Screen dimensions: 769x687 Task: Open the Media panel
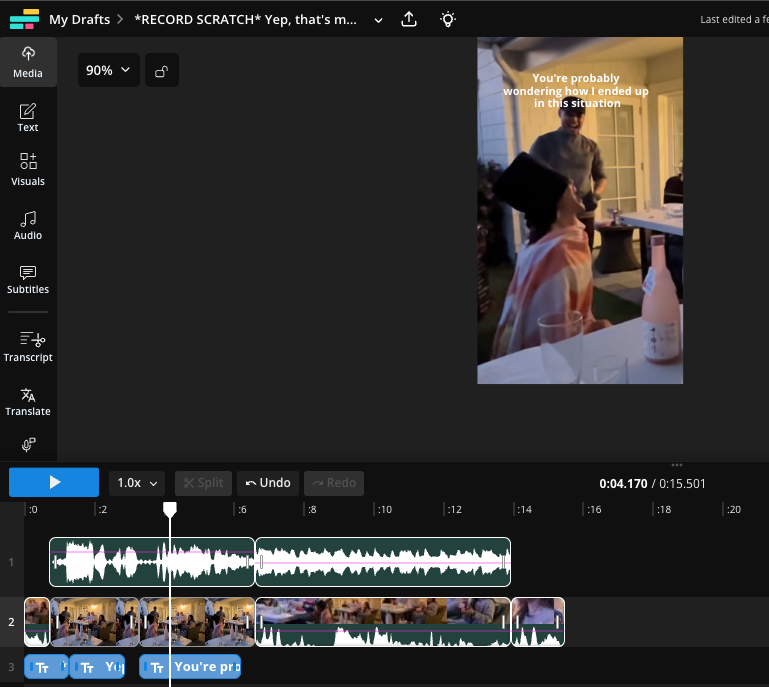28,62
